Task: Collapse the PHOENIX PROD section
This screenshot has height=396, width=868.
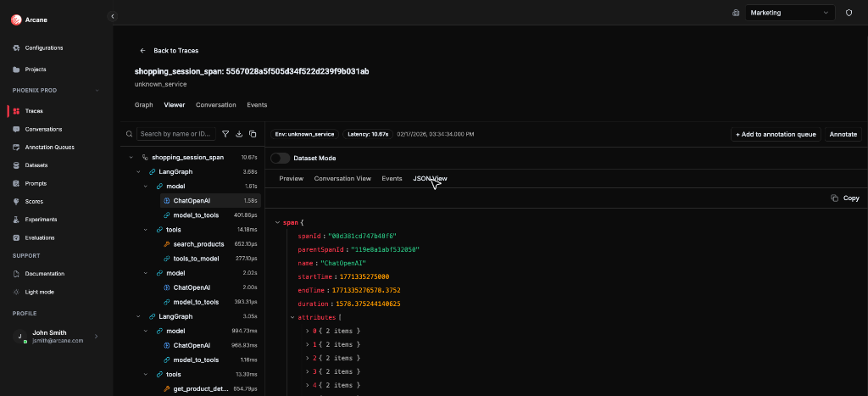Action: point(97,90)
